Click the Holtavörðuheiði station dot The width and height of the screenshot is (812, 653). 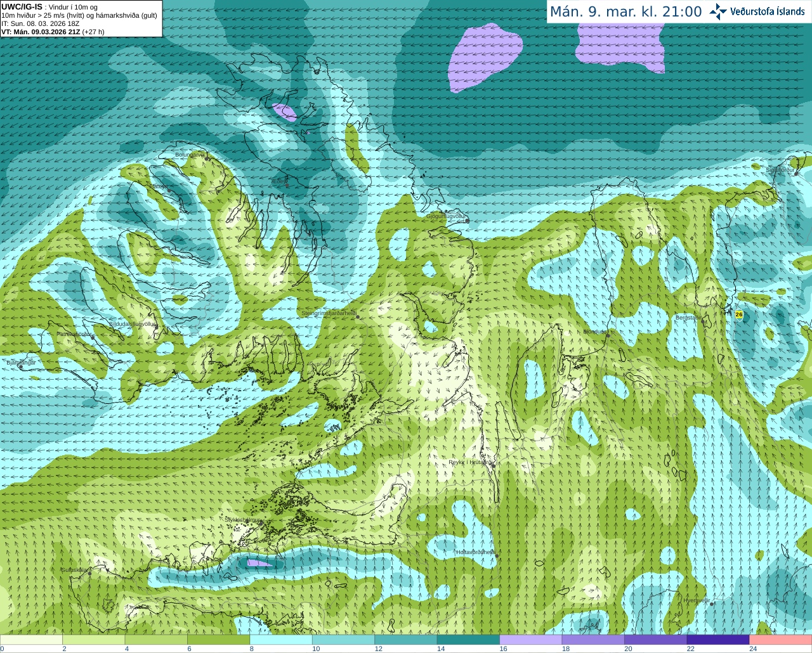[497, 556]
